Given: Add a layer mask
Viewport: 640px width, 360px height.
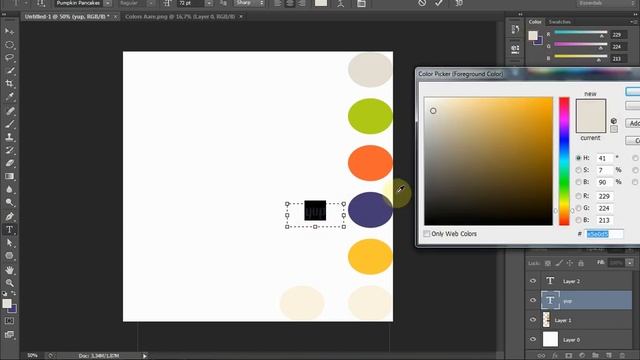Looking at the screenshot, I should coord(569,356).
